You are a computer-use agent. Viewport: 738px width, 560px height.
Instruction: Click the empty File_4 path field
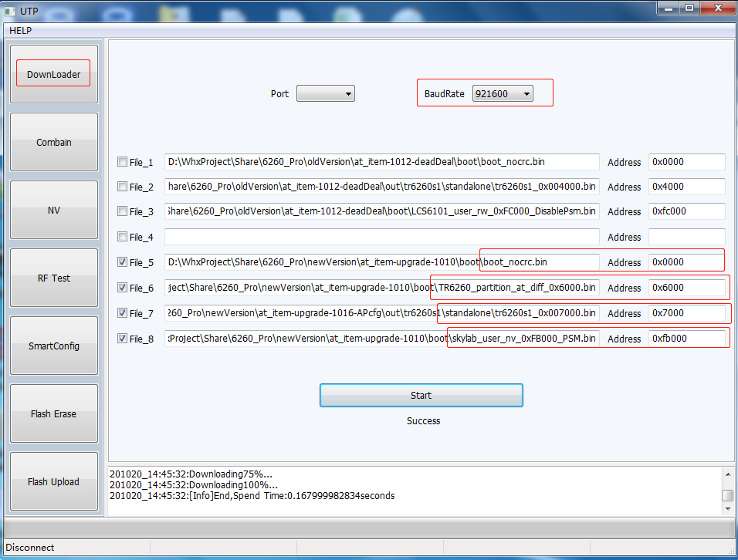(x=381, y=237)
